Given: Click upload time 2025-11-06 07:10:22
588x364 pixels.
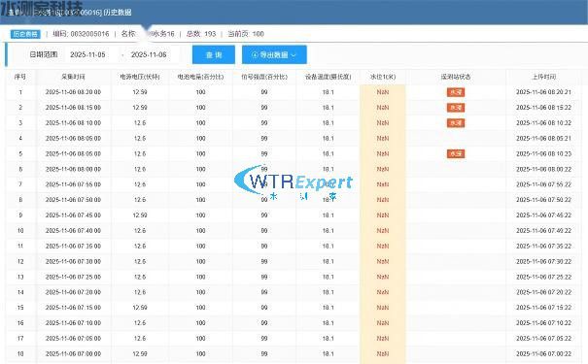Looking at the screenshot, I should tap(543, 323).
